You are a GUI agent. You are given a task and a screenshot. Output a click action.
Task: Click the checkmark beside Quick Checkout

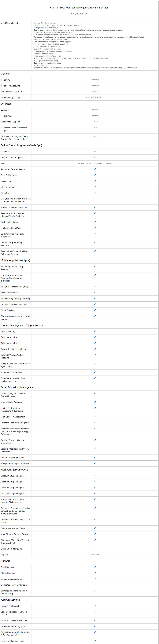click(95, 310)
